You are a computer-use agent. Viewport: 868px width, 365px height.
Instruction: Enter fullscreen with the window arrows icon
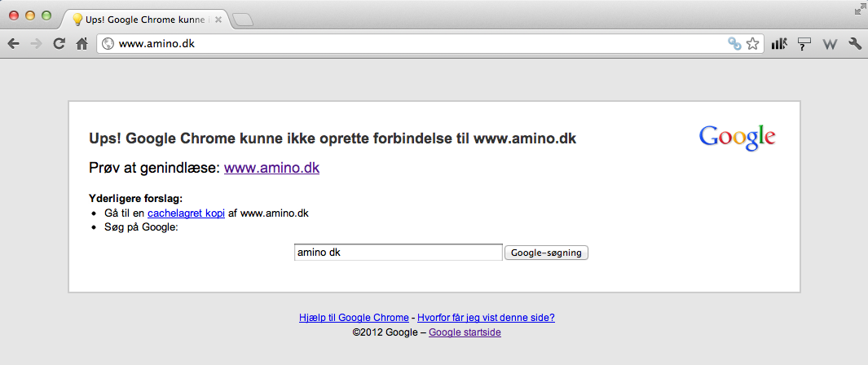(x=859, y=9)
